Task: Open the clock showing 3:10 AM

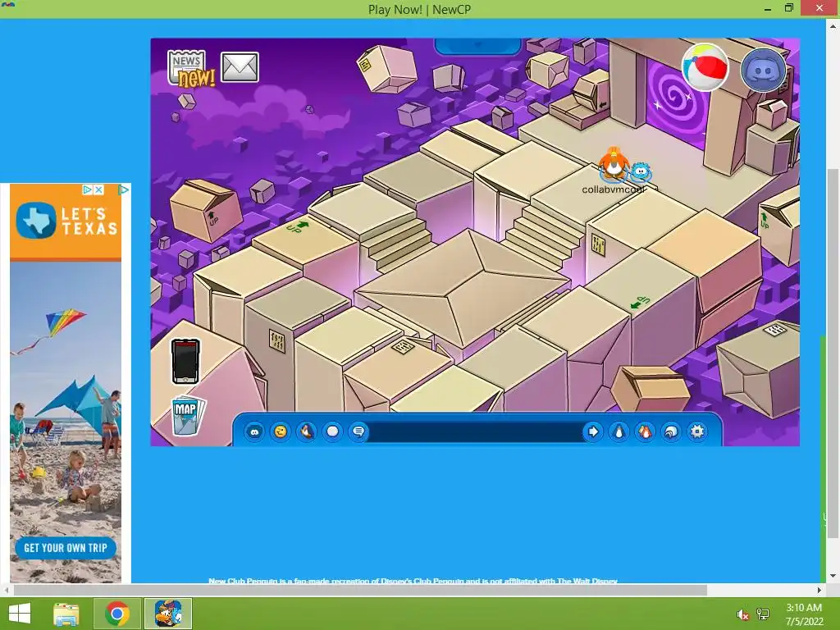Action: pos(804,614)
